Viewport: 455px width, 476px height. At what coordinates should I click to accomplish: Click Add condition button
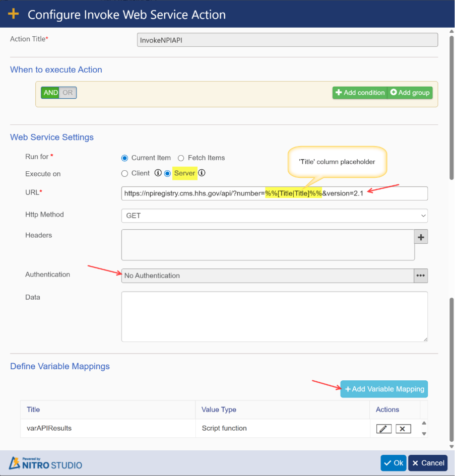360,93
